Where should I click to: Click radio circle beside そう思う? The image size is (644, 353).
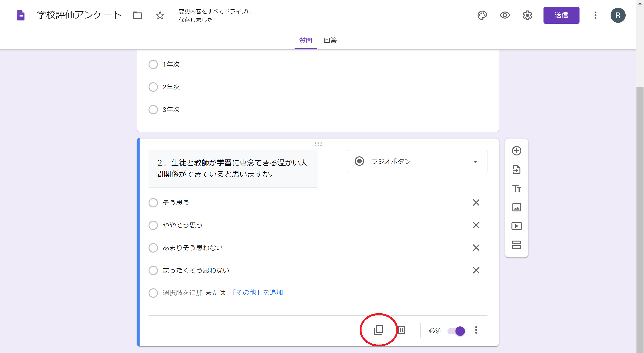(153, 203)
